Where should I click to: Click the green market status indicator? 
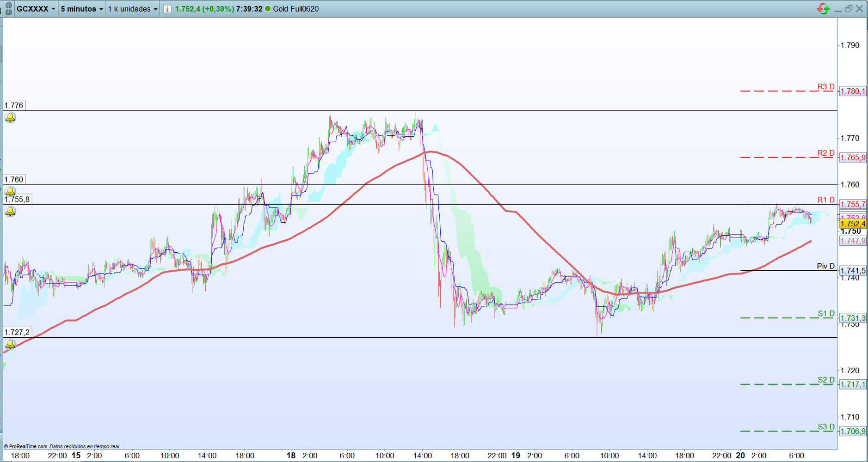point(268,9)
